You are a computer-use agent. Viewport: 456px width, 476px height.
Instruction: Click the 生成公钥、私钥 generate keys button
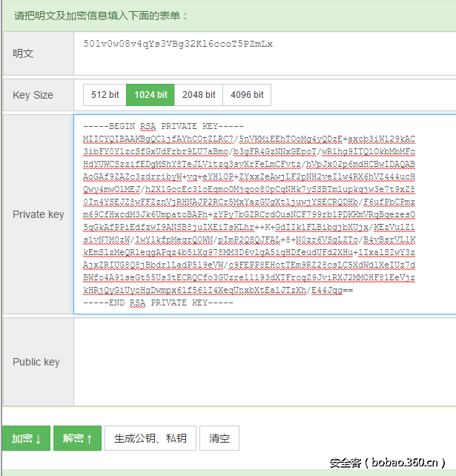point(151,438)
